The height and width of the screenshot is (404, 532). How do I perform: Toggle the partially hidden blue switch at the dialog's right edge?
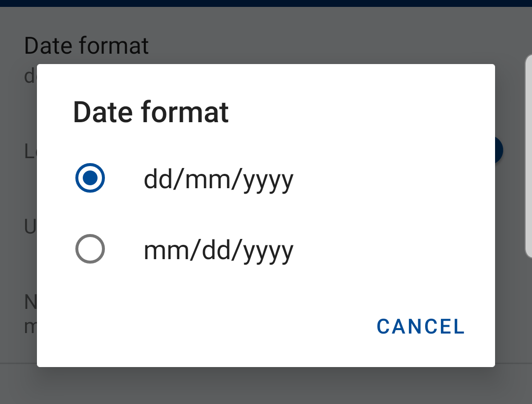pyautogui.click(x=499, y=150)
